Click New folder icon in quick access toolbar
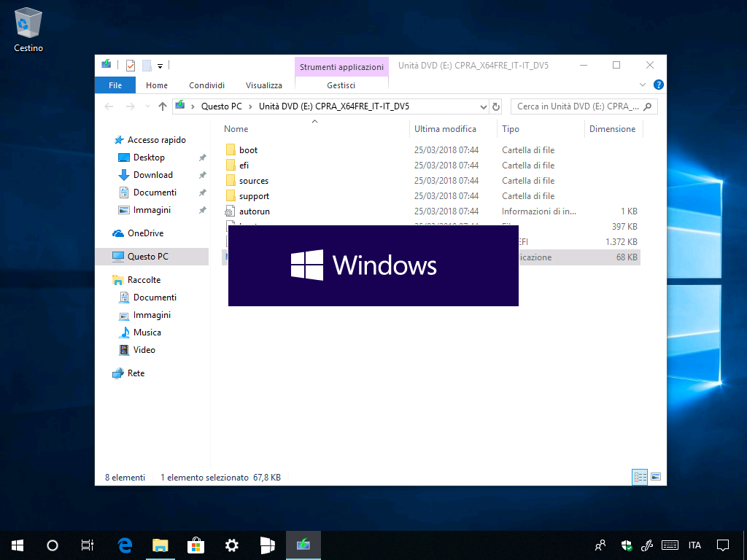 147,65
